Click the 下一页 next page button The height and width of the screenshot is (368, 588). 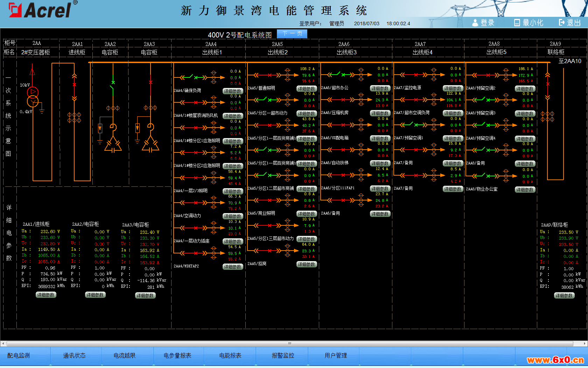coord(292,34)
